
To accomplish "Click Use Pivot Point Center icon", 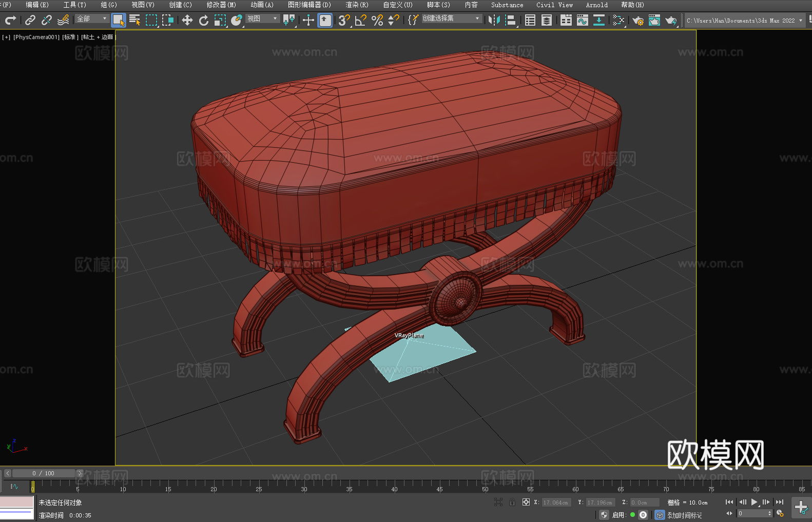I will click(x=289, y=20).
